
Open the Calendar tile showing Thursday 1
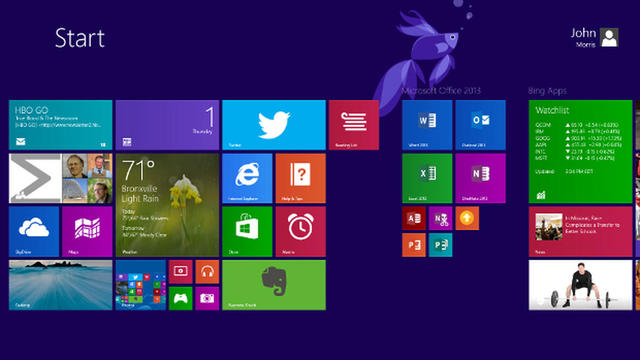coord(167,125)
